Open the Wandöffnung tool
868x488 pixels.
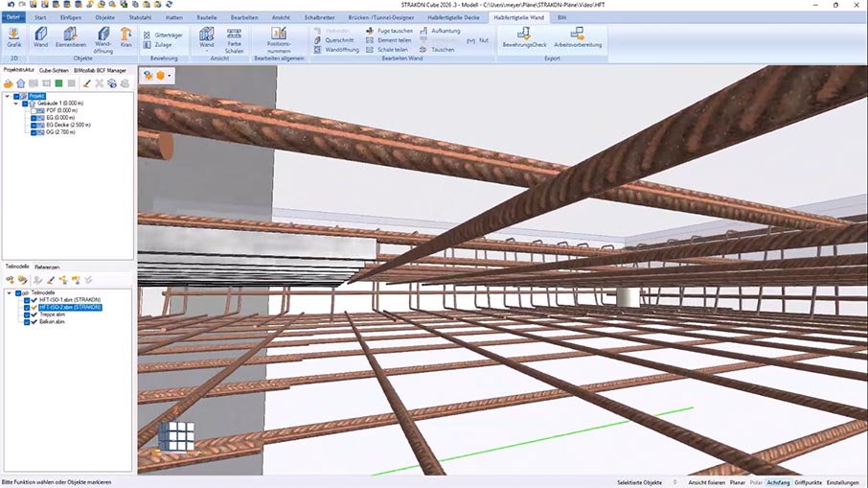(103, 37)
